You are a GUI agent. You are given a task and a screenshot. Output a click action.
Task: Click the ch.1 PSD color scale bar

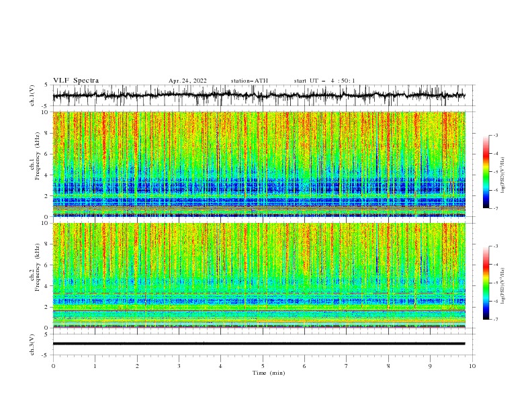(486, 172)
